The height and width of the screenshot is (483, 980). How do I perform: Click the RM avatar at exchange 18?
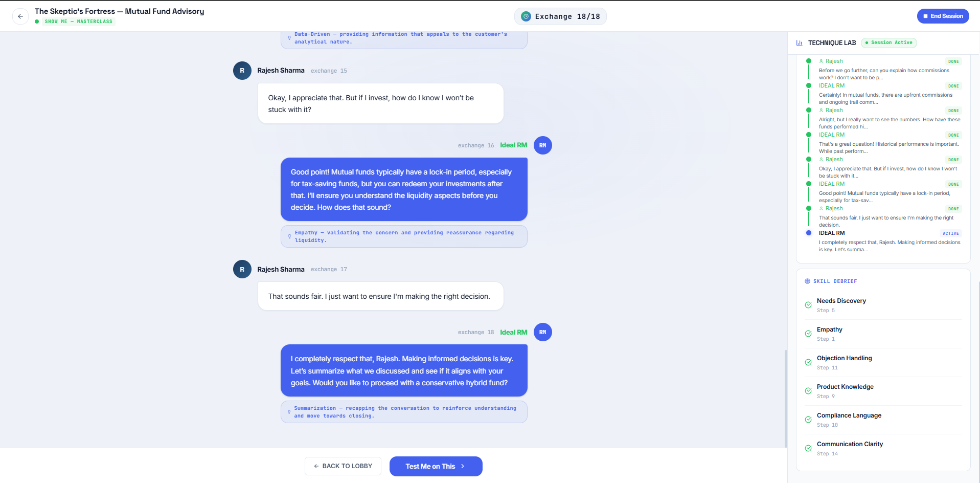pos(543,332)
